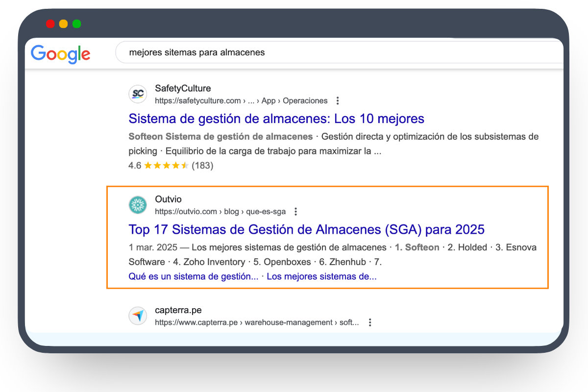The width and height of the screenshot is (588, 392).
Task: Open the three-dot menu beside the SafetyCulture URL
Action: pyautogui.click(x=337, y=101)
